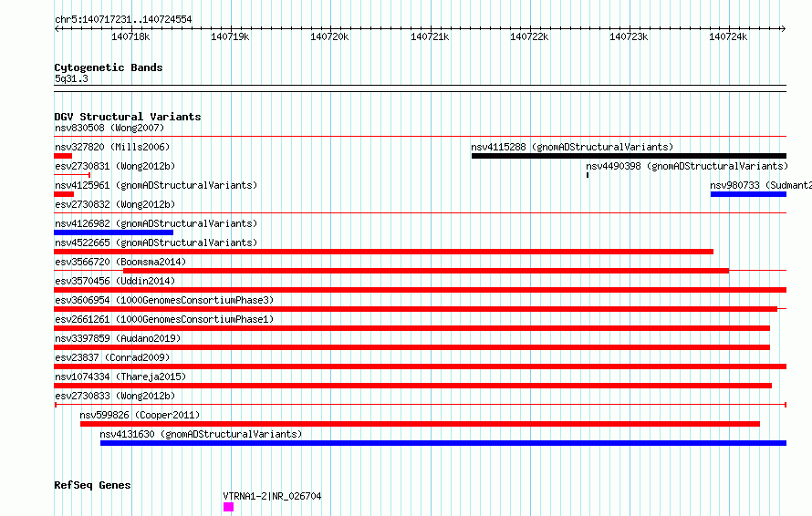Open the nsv980733 (Sudmant) label
Screen dimensions: 812x516
(761, 185)
